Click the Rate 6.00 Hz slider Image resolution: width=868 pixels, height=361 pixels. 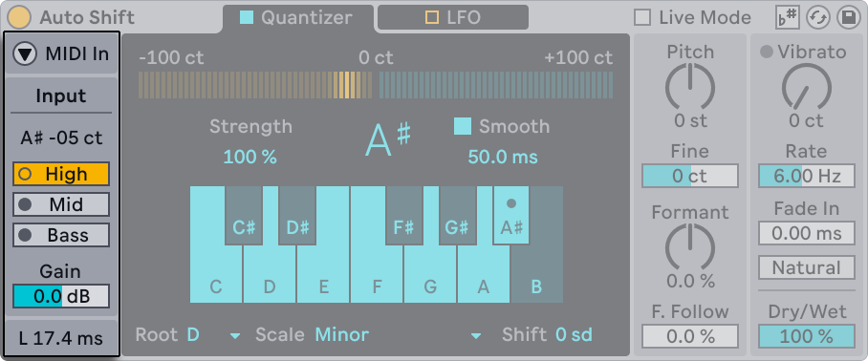[807, 176]
